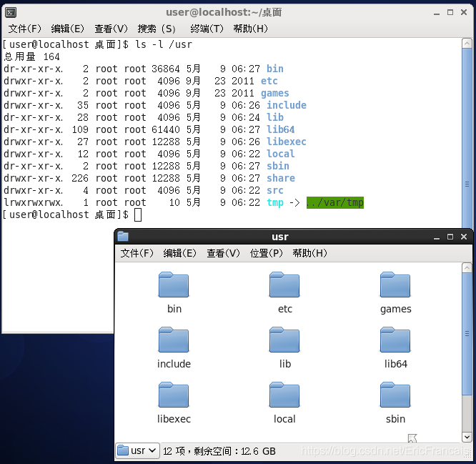Screen dimensions: 476x464
Task: Click the include name in terminal listing
Action: click(x=287, y=105)
